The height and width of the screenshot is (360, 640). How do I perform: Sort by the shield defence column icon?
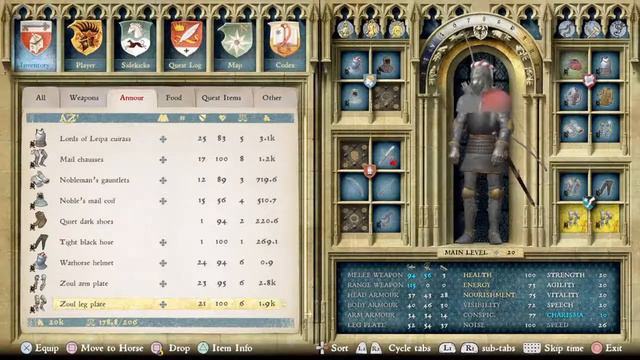coord(202,118)
